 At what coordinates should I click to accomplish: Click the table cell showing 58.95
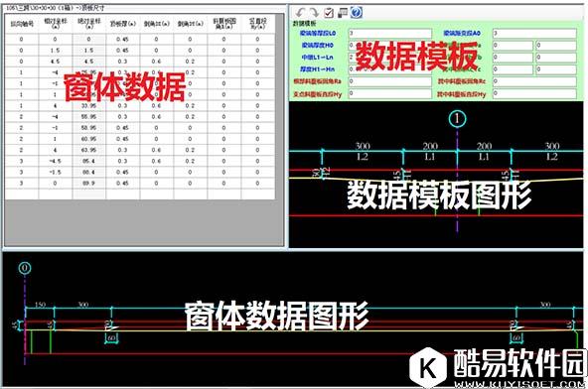pos(88,128)
